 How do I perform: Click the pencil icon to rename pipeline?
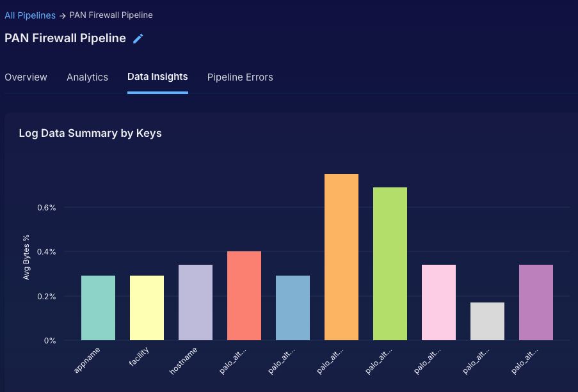coord(138,38)
